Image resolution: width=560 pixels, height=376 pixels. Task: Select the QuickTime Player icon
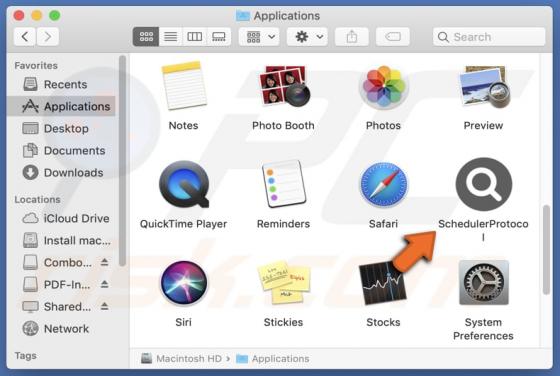click(184, 184)
